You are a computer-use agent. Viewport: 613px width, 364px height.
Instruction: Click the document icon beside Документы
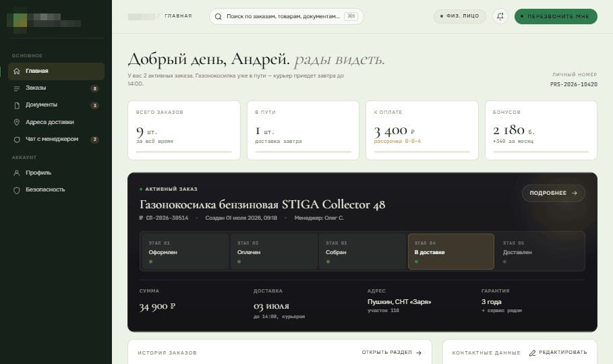[x=16, y=105]
